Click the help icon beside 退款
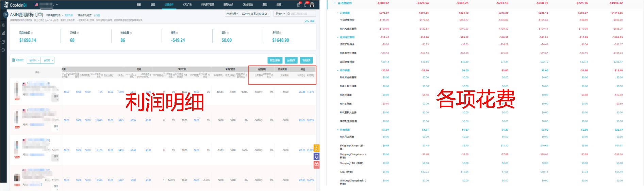Image resolution: width=644 pixels, height=191 pixels. [227, 33]
